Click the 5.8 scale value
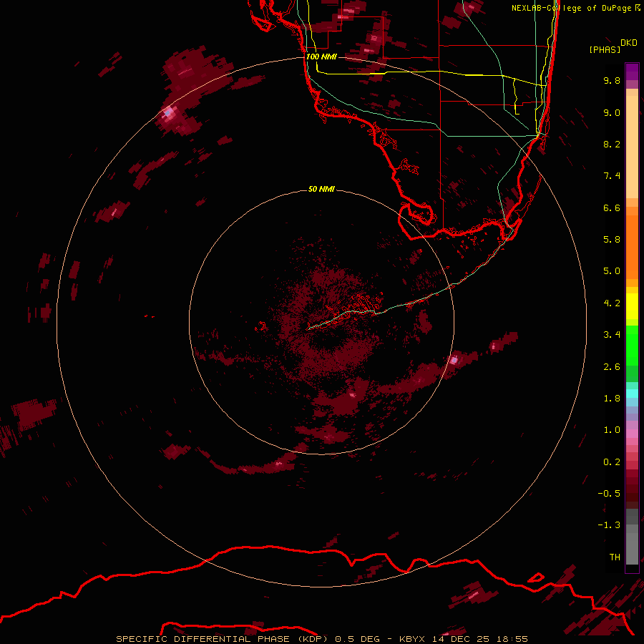 [x=612, y=240]
